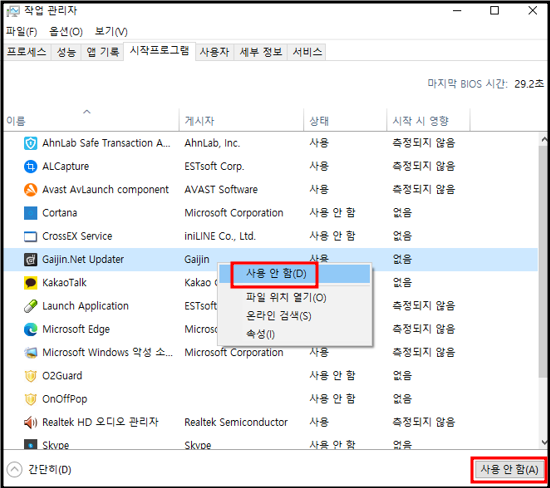Select the O2Guard row name
Image resolution: width=550 pixels, height=488 pixels.
pos(62,376)
